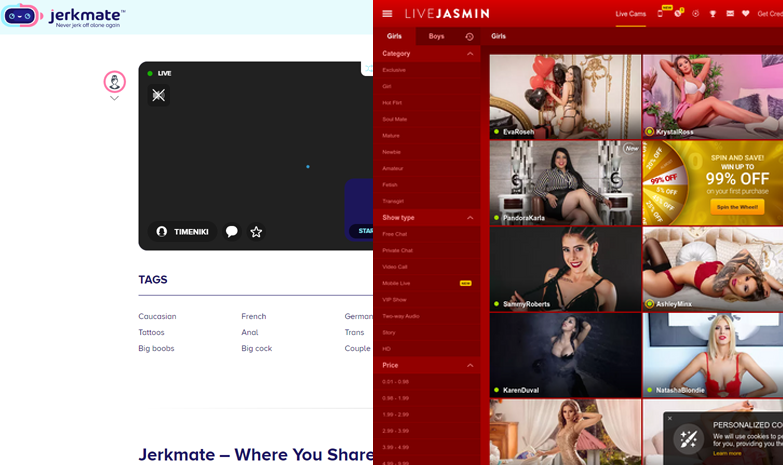783x465 pixels.
Task: Open the circular play-story icon in LiveJasmin's header
Action: pos(695,14)
